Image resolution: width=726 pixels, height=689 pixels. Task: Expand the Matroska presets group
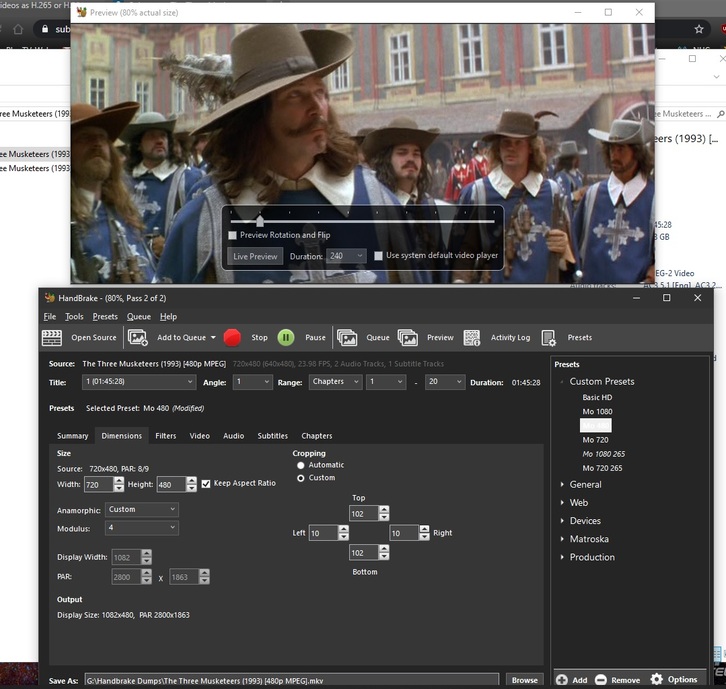[562, 539]
